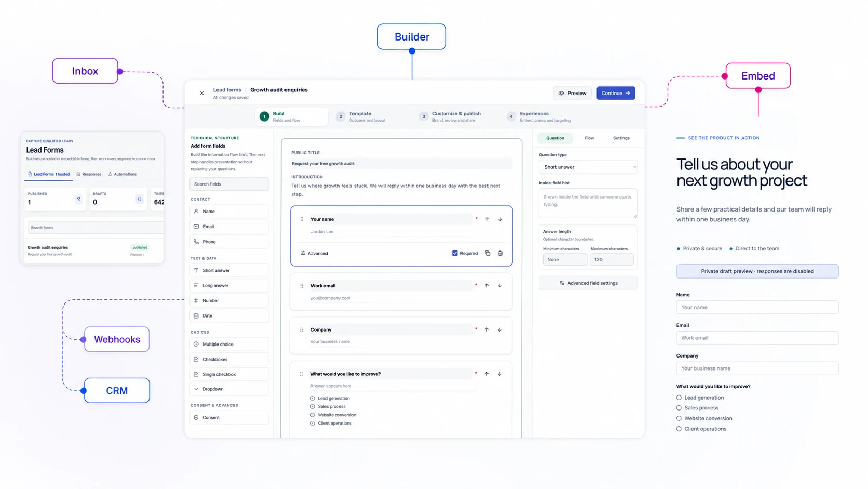Close the form builder with the X icon
The height and width of the screenshot is (489, 868).
pos(202,94)
